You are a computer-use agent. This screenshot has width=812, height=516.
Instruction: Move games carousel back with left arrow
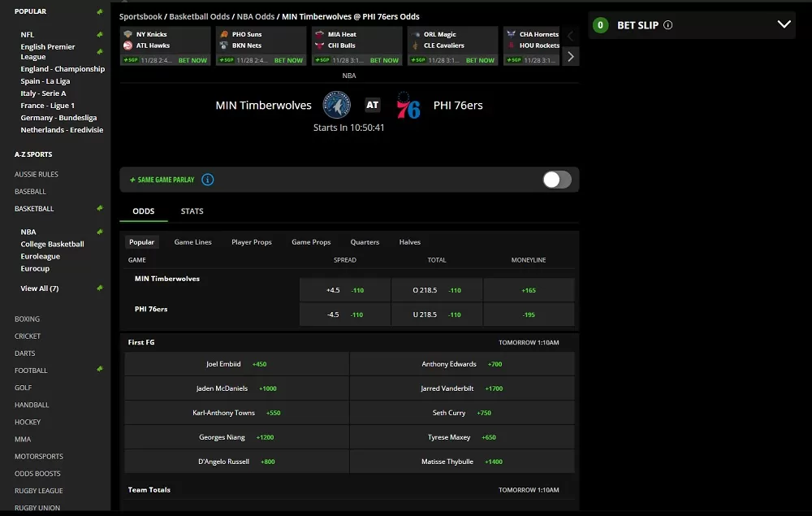tap(571, 36)
